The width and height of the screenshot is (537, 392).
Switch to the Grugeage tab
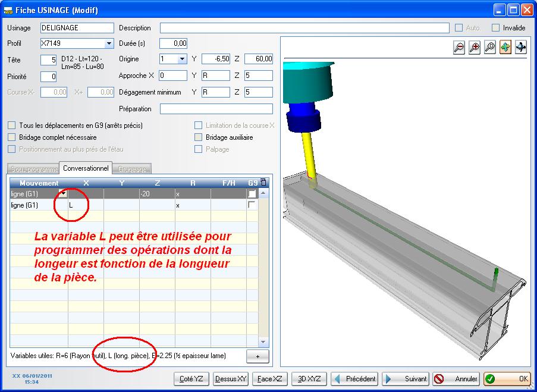click(132, 170)
